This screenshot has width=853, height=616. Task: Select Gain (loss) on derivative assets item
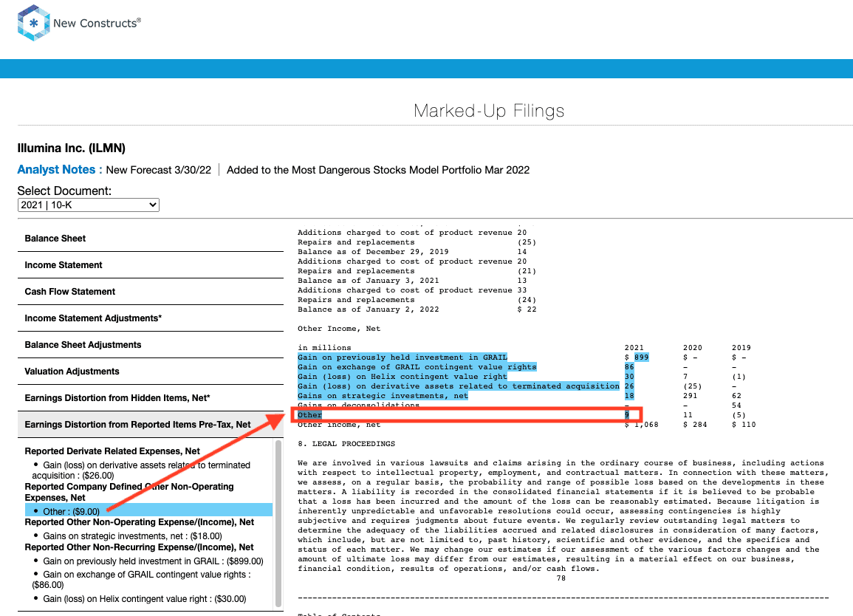coord(141,470)
